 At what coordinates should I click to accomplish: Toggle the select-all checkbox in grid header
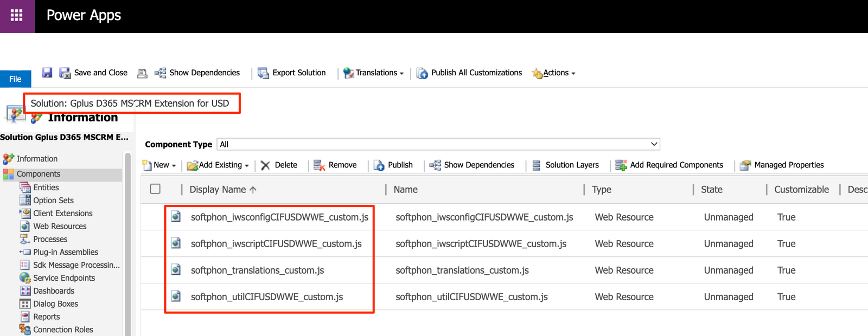click(155, 189)
